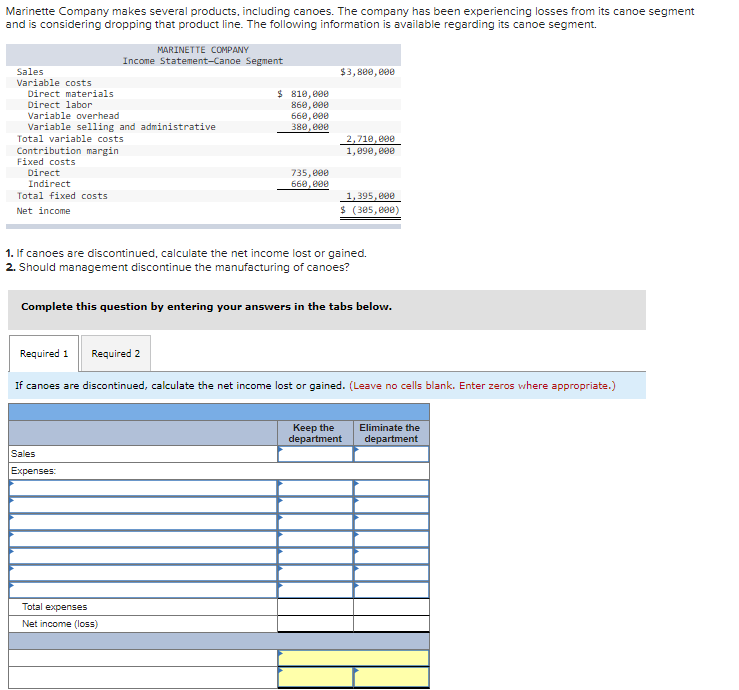The height and width of the screenshot is (690, 739).
Task: Click bottom-right yellow answer cell
Action: tap(391, 677)
